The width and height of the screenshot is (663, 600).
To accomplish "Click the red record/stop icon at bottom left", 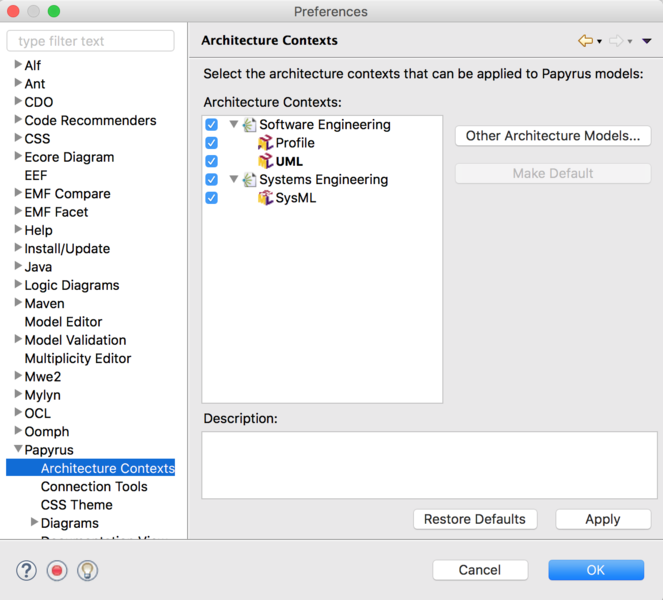I will coord(57,570).
